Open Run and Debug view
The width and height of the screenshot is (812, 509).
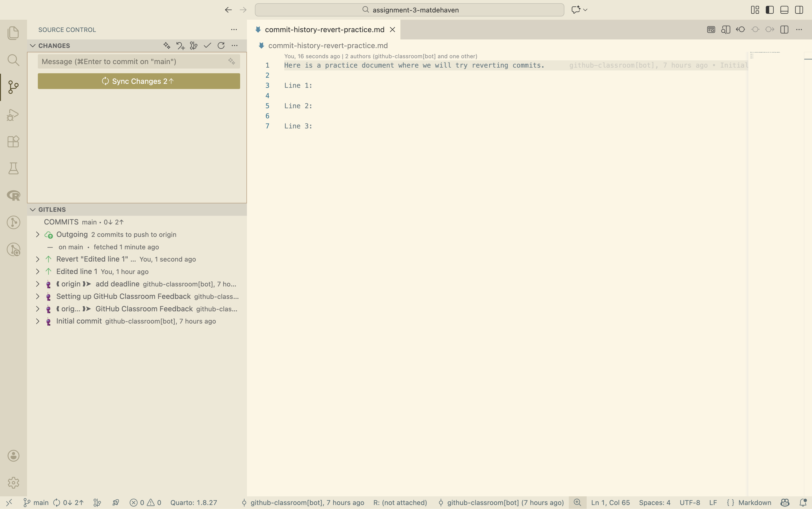click(x=13, y=115)
